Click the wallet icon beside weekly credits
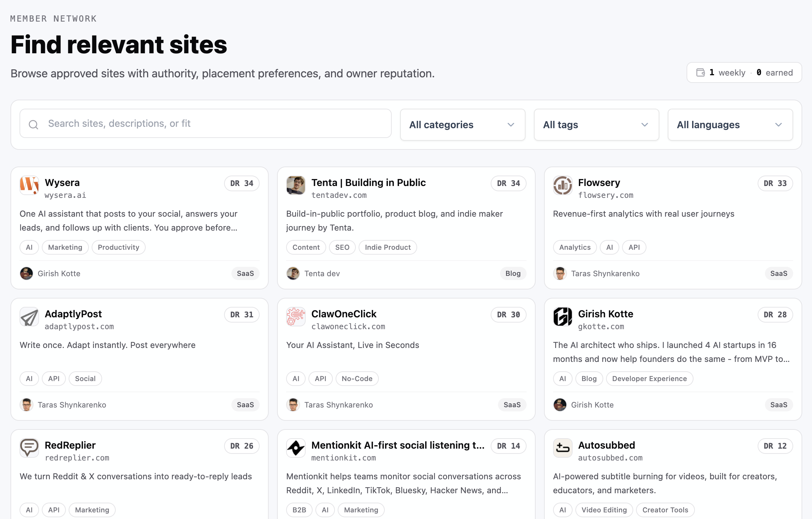The width and height of the screenshot is (812, 519). 700,72
